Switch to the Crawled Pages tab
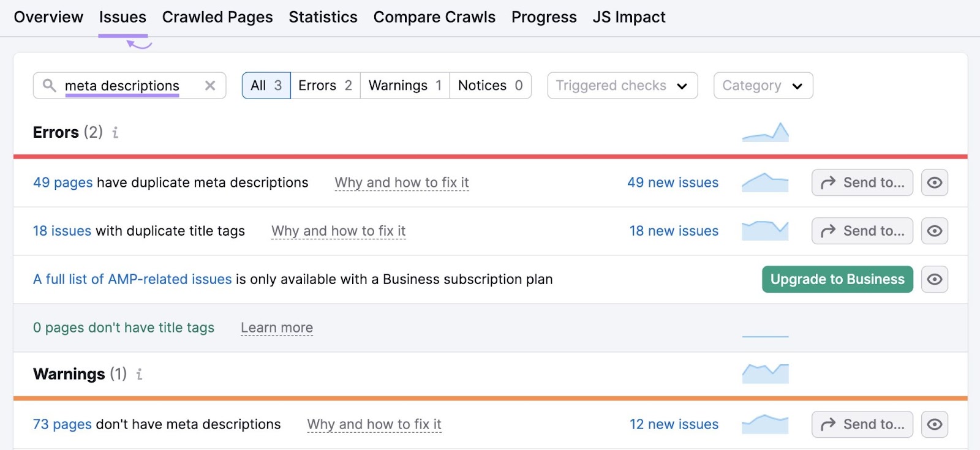The height and width of the screenshot is (450, 980). click(x=217, y=17)
